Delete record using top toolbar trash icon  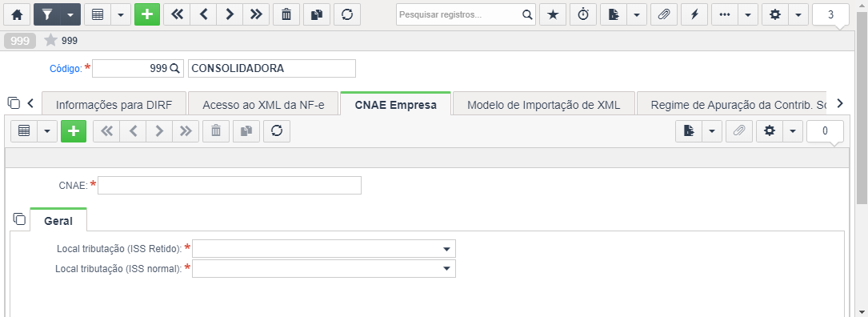click(286, 15)
